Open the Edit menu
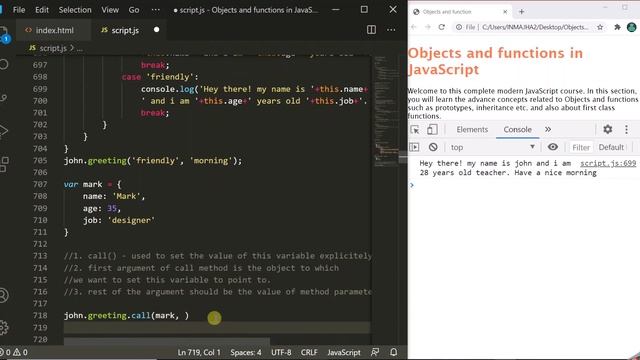This screenshot has height=360, width=640. click(42, 10)
